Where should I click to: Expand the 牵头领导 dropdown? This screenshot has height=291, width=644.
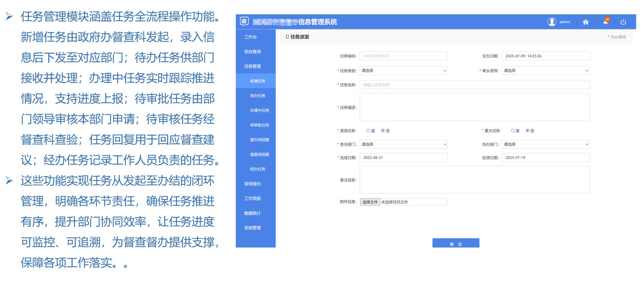pyautogui.click(x=545, y=71)
